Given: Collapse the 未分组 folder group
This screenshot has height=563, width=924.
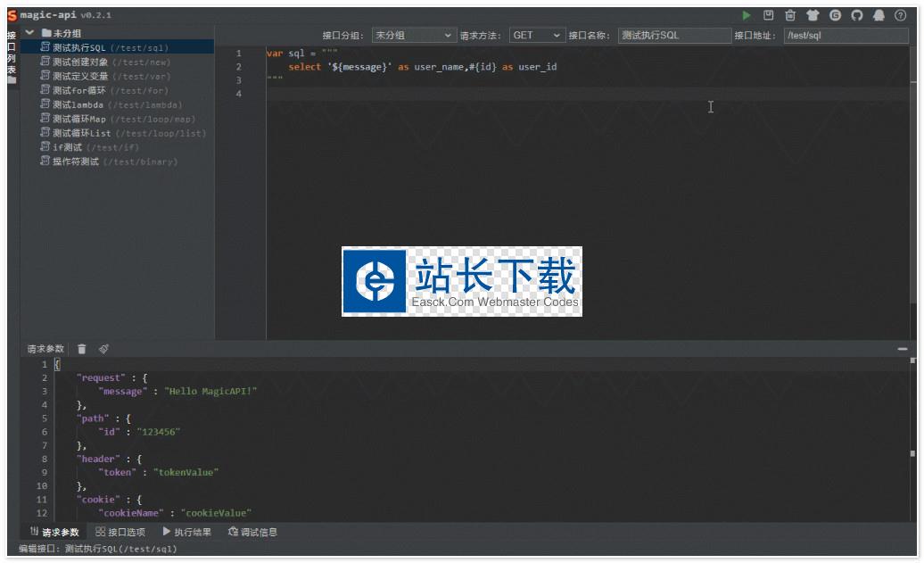Looking at the screenshot, I should [29, 33].
